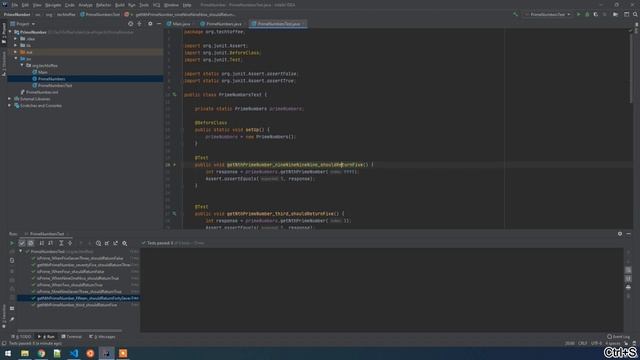
Task: Expand External Libraries node
Action: [x=10, y=99]
